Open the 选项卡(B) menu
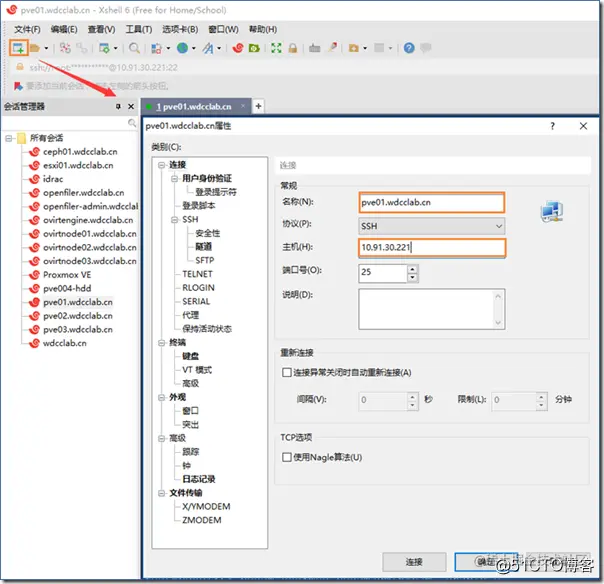604x584 pixels. (180, 29)
